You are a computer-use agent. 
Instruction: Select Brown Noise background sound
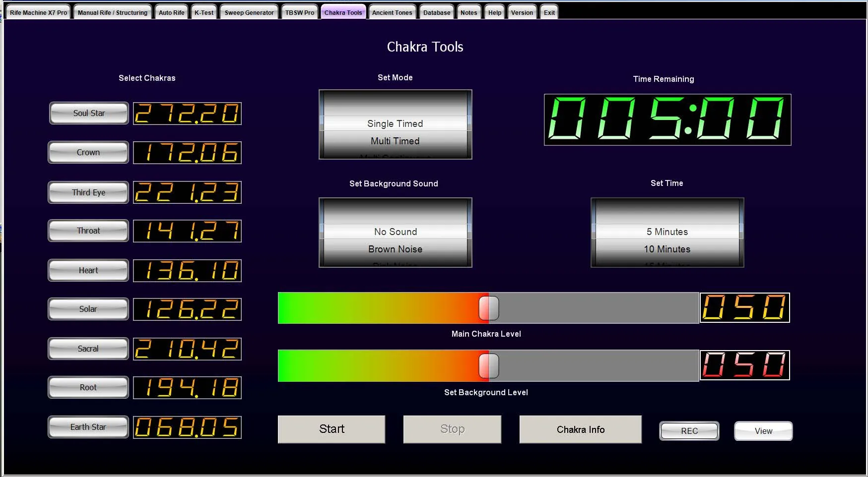pyautogui.click(x=395, y=249)
